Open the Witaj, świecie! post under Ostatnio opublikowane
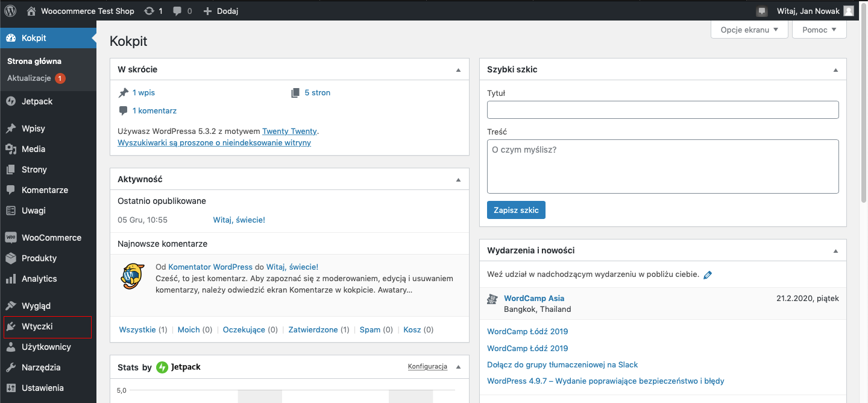This screenshot has width=868, height=403. 239,220
